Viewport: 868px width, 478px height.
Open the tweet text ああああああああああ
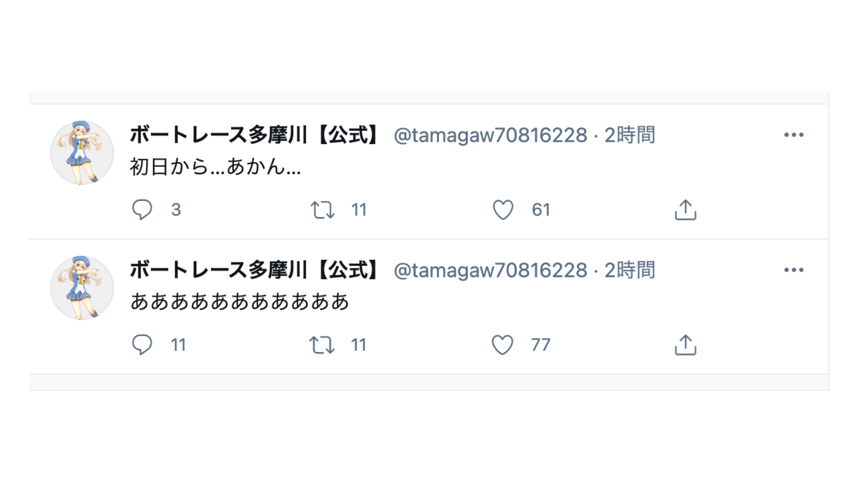click(x=240, y=301)
